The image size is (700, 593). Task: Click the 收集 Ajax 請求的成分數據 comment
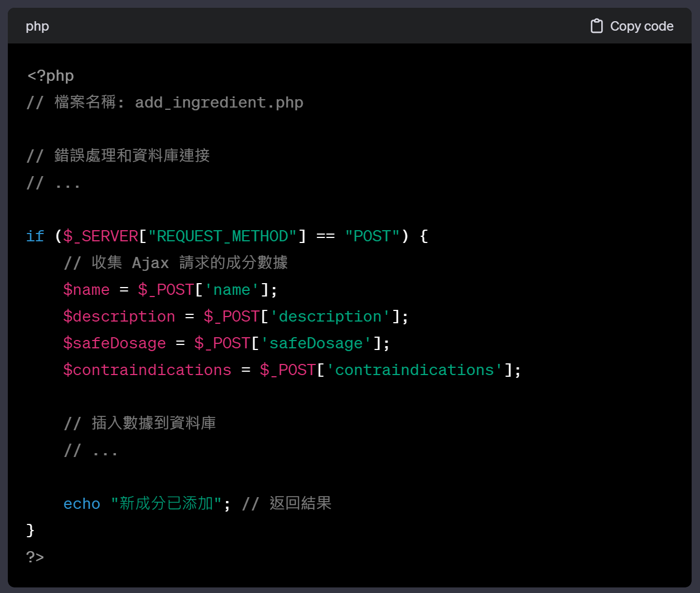pos(190,263)
